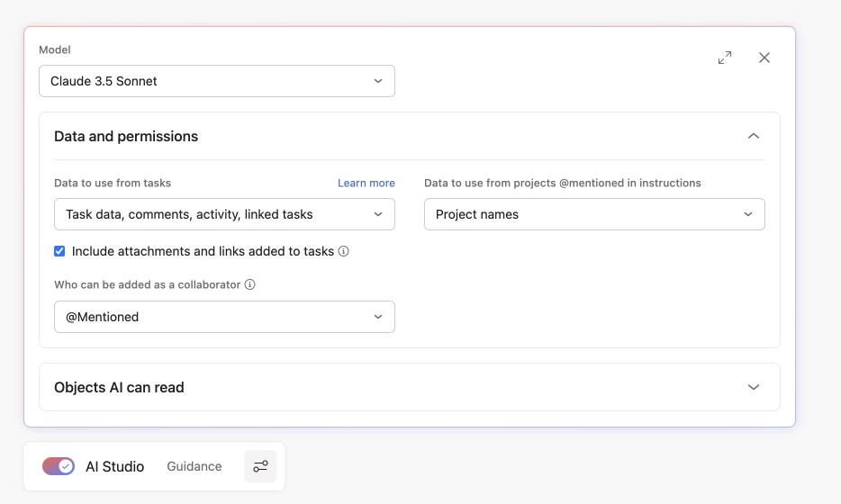This screenshot has width=841, height=504.
Task: Toggle the AI Studio switch off
Action: [x=59, y=466]
